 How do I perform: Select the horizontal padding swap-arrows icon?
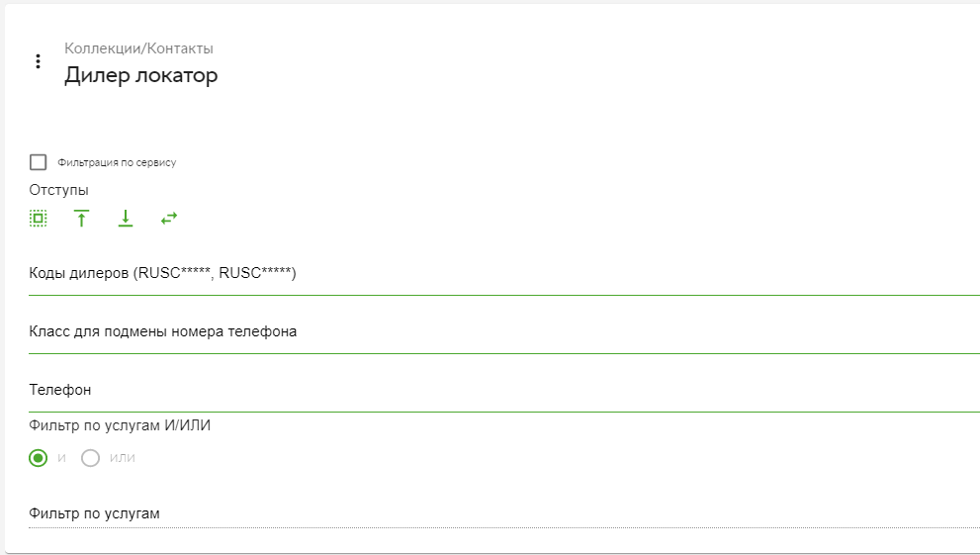click(x=169, y=218)
